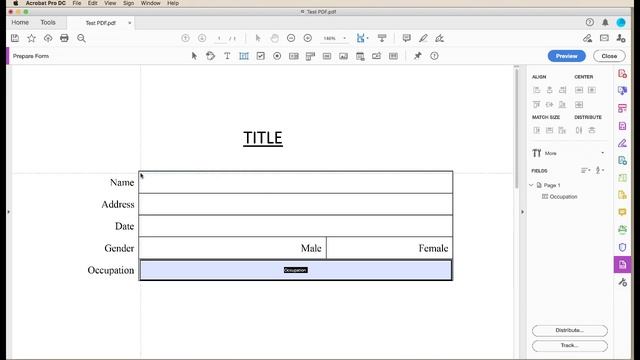
Task: Click the cloud upload icon
Action: click(48, 38)
